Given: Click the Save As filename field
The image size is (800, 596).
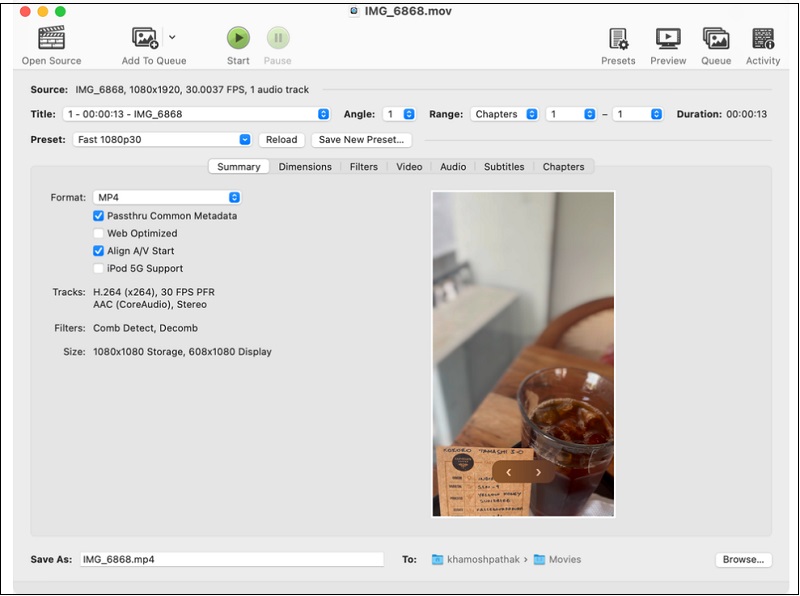Looking at the screenshot, I should pyautogui.click(x=230, y=560).
